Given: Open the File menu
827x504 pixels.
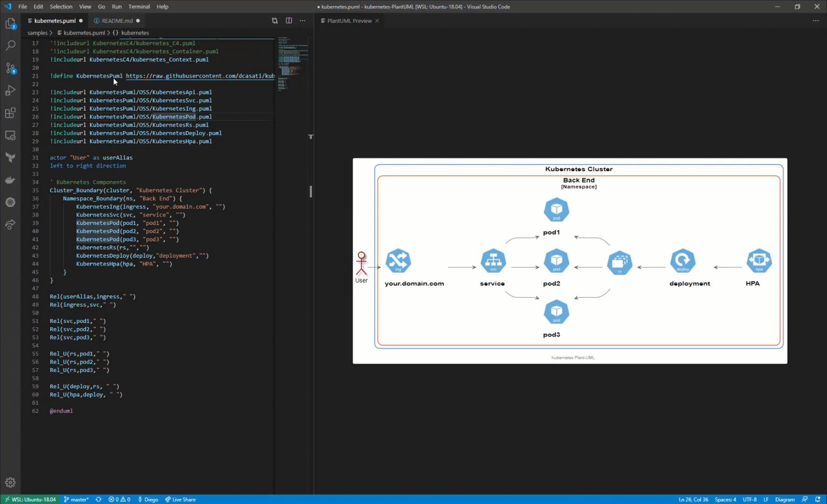Looking at the screenshot, I should click(x=22, y=7).
